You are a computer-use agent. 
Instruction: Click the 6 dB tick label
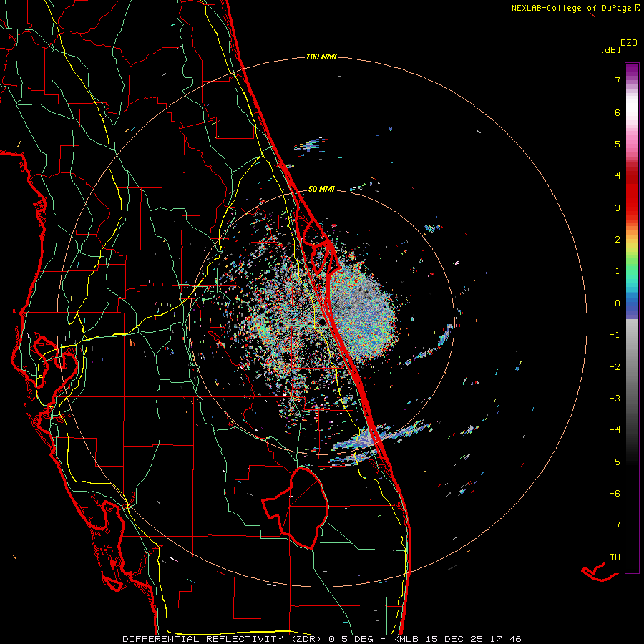pos(618,112)
